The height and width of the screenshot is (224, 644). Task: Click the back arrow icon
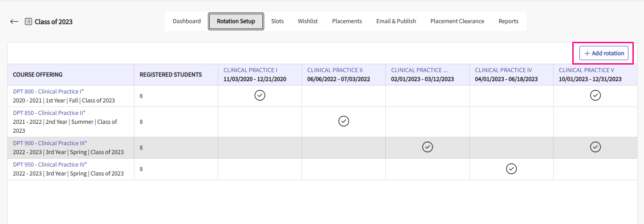click(14, 21)
